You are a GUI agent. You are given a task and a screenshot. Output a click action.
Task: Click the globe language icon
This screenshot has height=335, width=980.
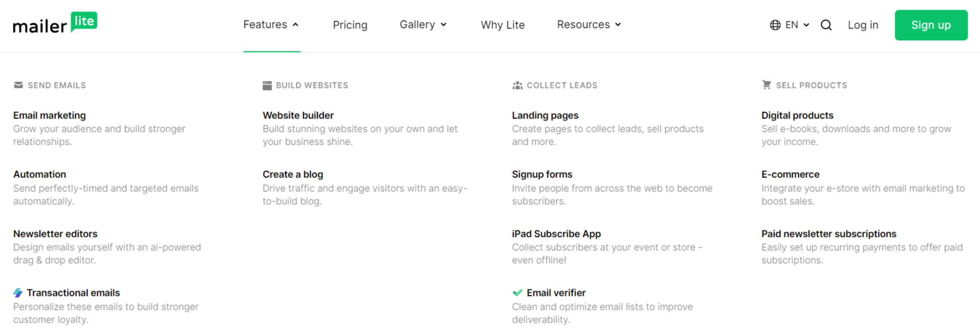tap(775, 25)
